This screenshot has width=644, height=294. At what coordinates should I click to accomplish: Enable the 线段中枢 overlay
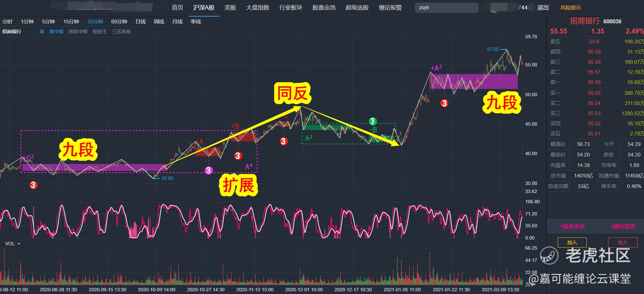pos(78,31)
